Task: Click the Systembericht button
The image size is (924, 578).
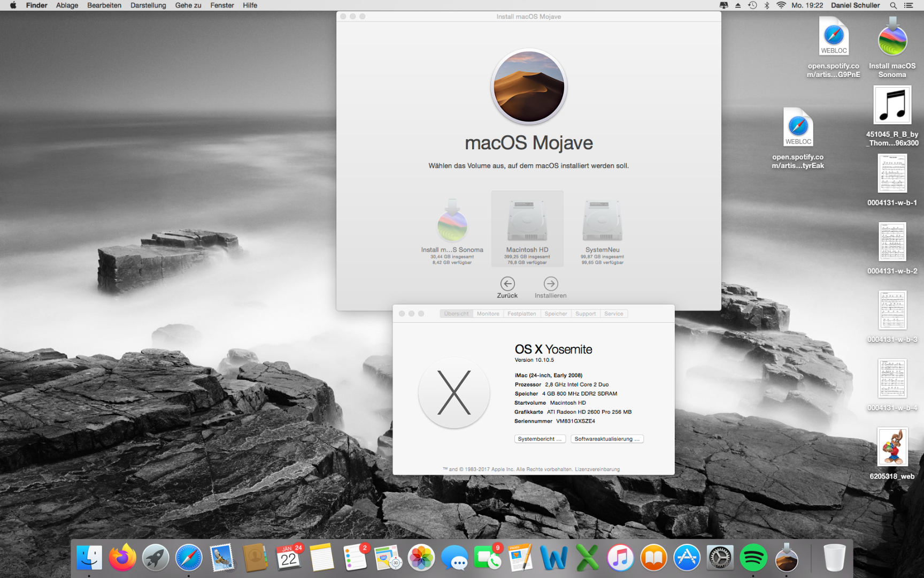Action: (x=540, y=439)
